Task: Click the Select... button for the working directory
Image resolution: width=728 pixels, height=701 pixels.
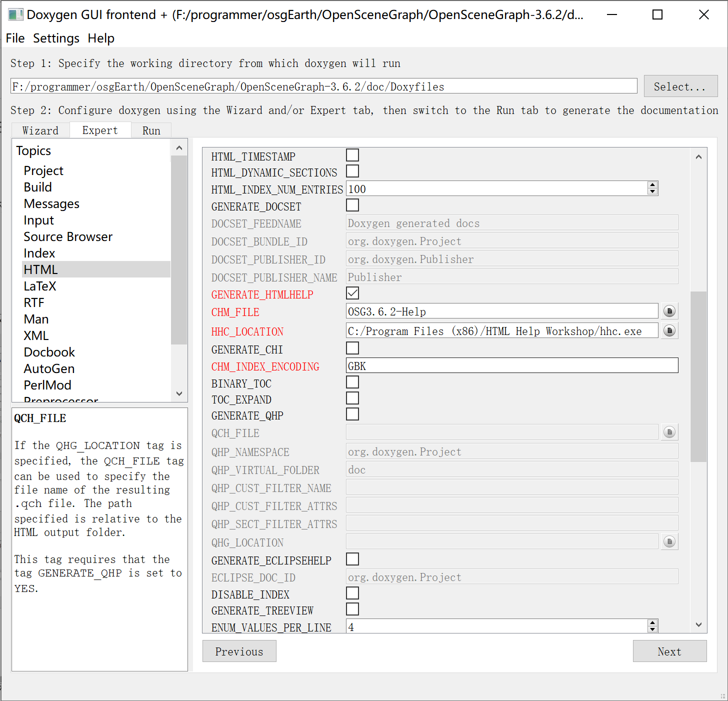Action: (x=680, y=86)
